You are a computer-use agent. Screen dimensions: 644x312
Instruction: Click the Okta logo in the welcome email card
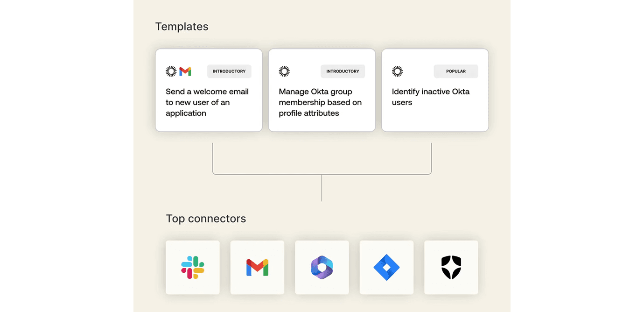[x=171, y=71]
